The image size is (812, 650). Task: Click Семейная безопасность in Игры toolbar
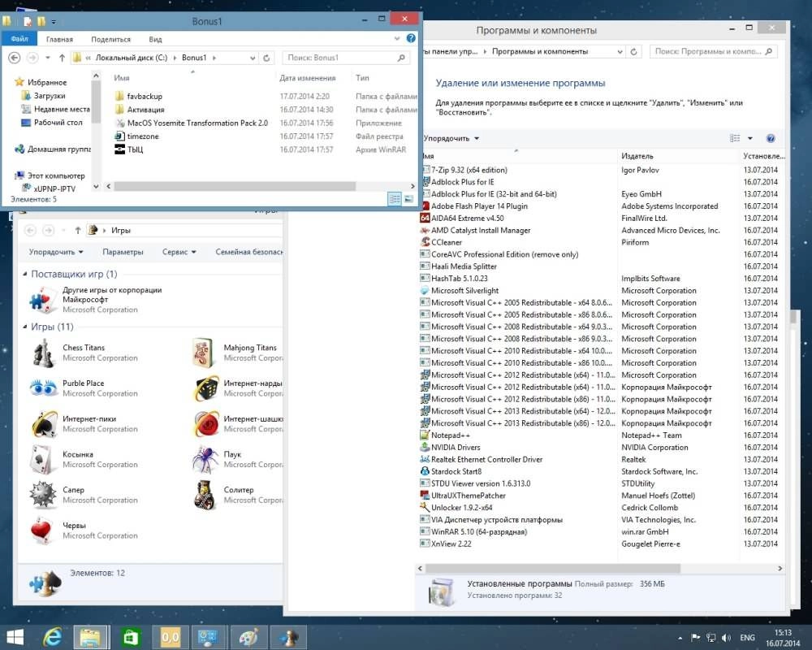pos(249,252)
